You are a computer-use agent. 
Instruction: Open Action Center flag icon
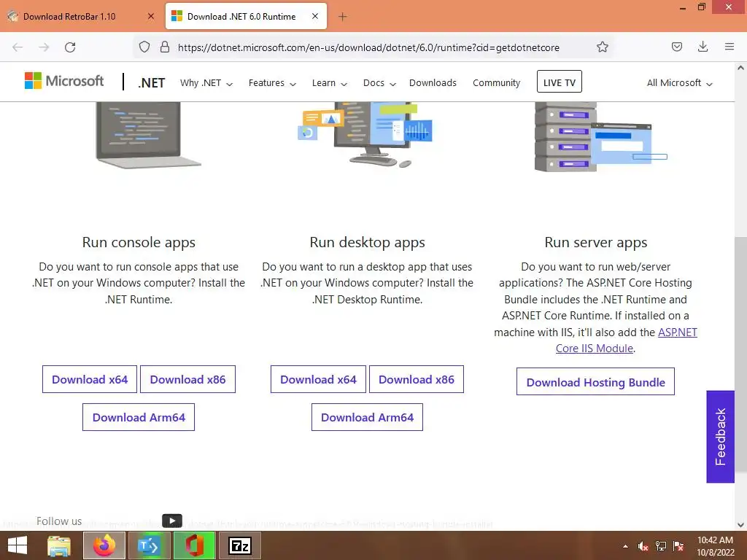point(678,546)
